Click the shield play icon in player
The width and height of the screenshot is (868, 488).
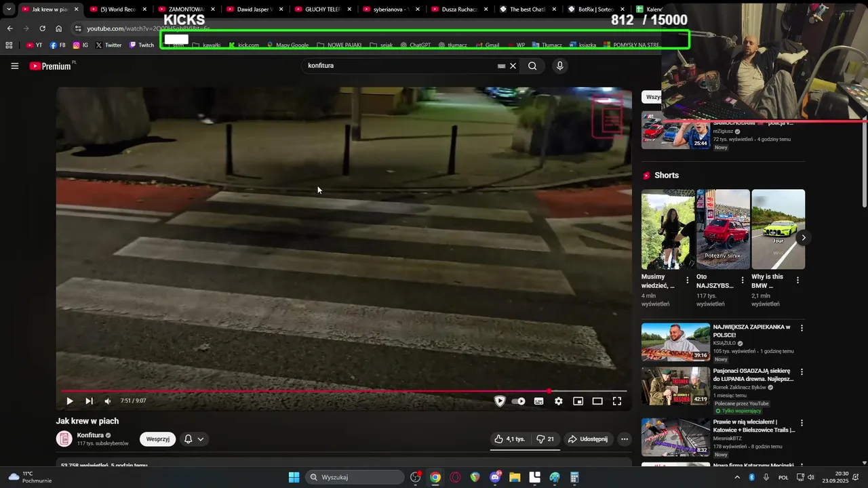[x=500, y=401]
